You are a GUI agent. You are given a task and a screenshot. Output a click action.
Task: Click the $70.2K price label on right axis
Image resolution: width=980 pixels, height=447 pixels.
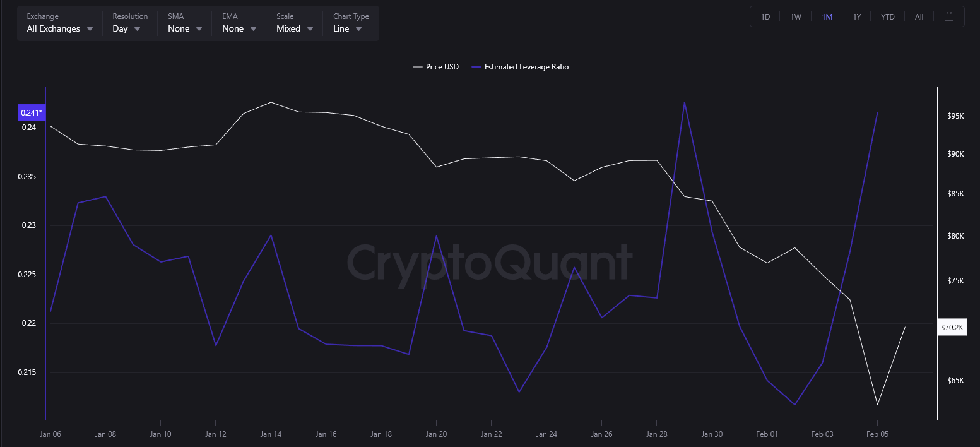(952, 327)
